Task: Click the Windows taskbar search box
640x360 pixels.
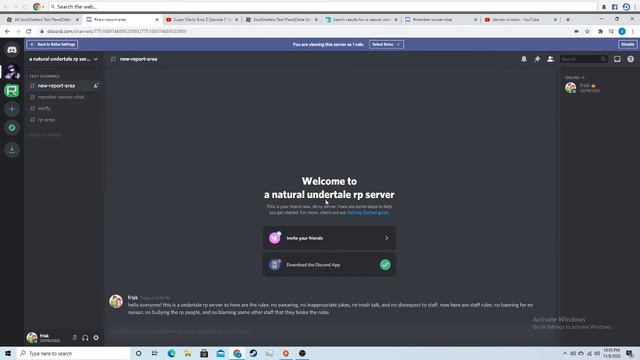Action: [x=73, y=353]
